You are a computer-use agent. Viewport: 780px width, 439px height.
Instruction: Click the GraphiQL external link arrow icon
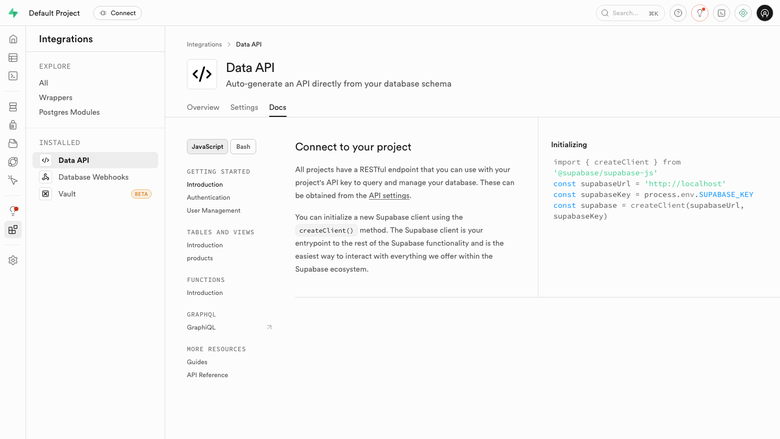269,327
